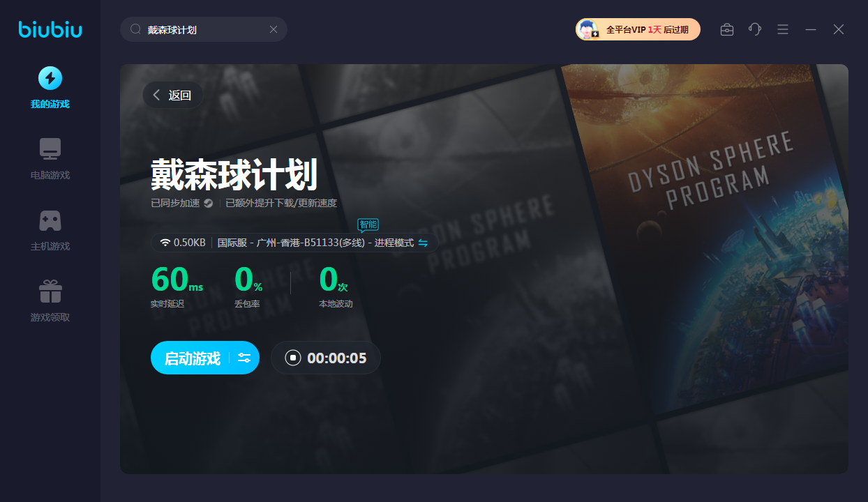Open Console Games gamepad icon
Screen dimensions: 868x502
coord(50,220)
